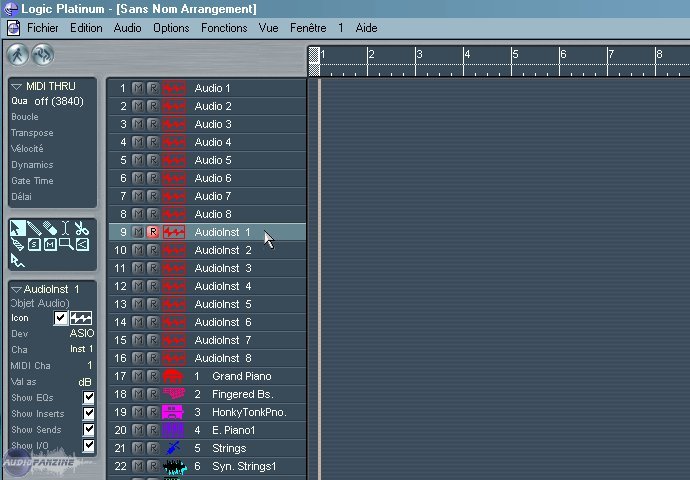Collapse the AudioInst 1 parameter box triangle
Viewport: 690px width, 480px height.
pos(16,289)
